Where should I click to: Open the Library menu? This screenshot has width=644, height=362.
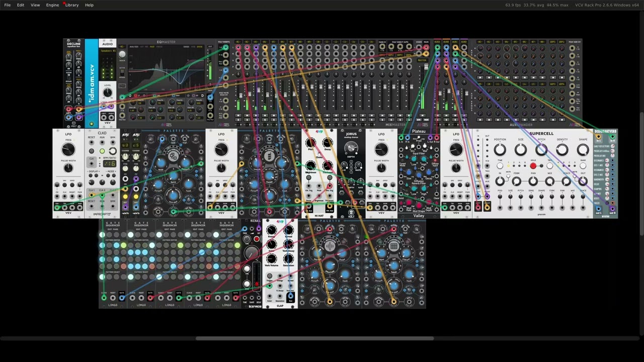72,5
